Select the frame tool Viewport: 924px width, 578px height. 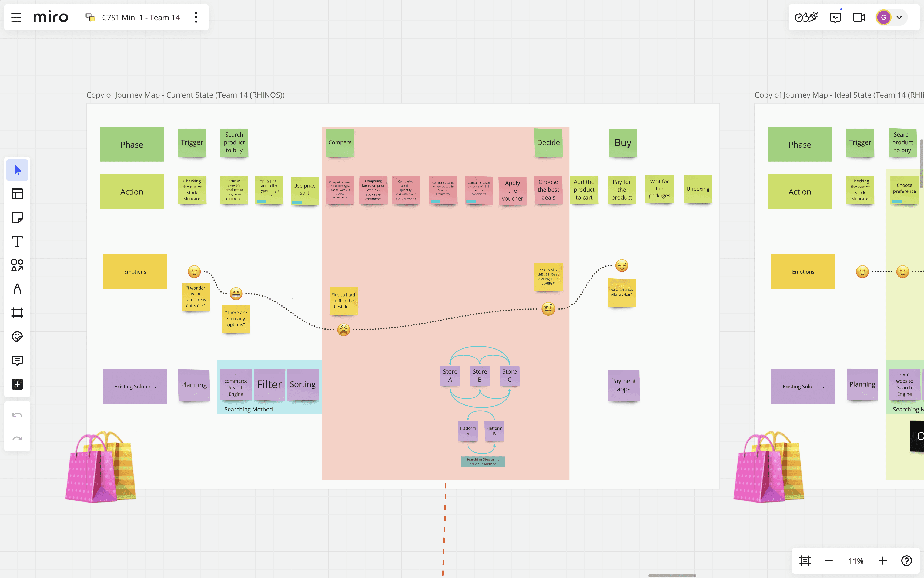(x=17, y=313)
